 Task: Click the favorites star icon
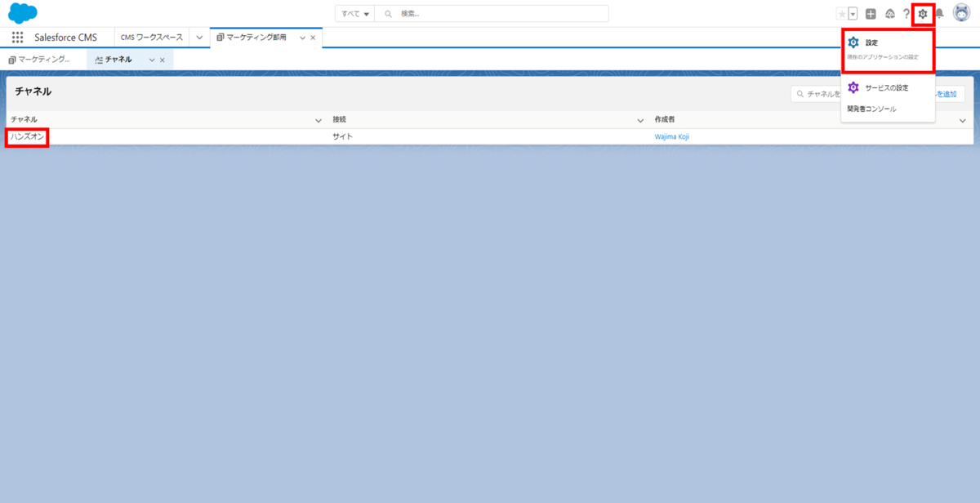pyautogui.click(x=842, y=14)
